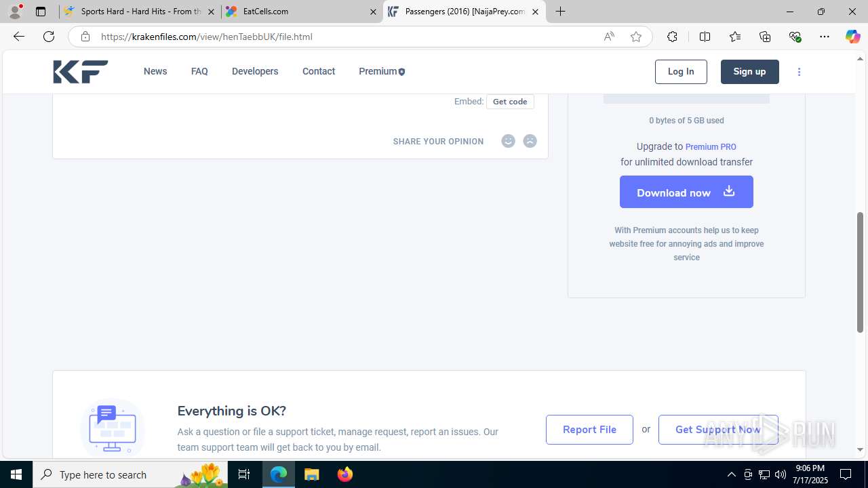
Task: Open the Premium menu item
Action: coord(382,71)
